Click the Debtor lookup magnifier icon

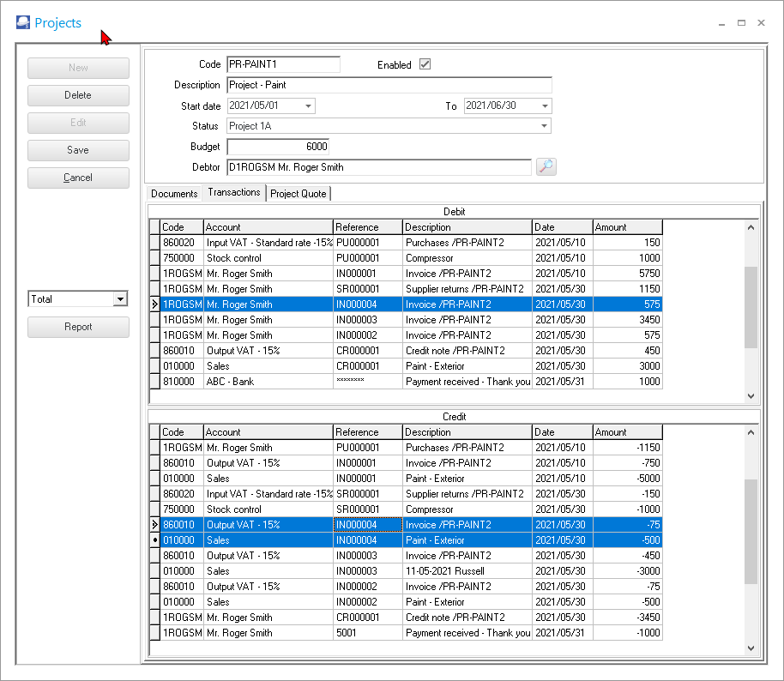click(x=546, y=167)
